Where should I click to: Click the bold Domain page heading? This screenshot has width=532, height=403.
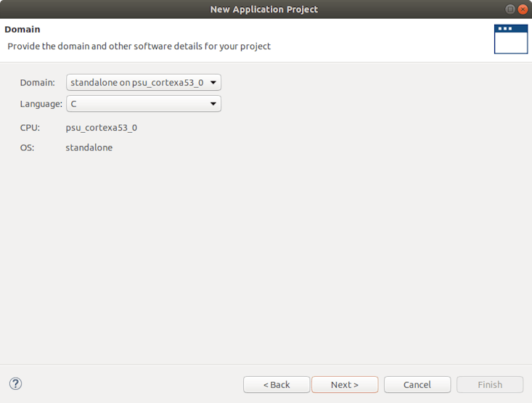pos(22,30)
